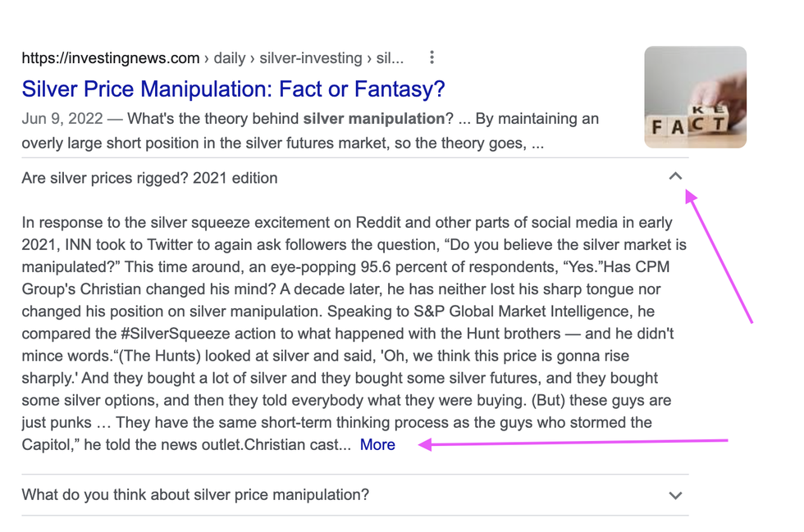Click the FACT wooden blocks thumbnail
The height and width of the screenshot is (532, 804).
tap(695, 97)
